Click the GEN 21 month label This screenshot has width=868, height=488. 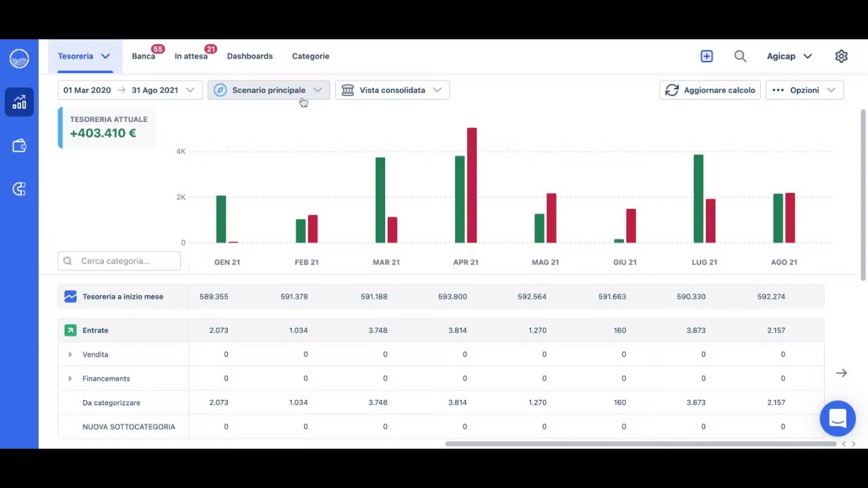tap(227, 262)
